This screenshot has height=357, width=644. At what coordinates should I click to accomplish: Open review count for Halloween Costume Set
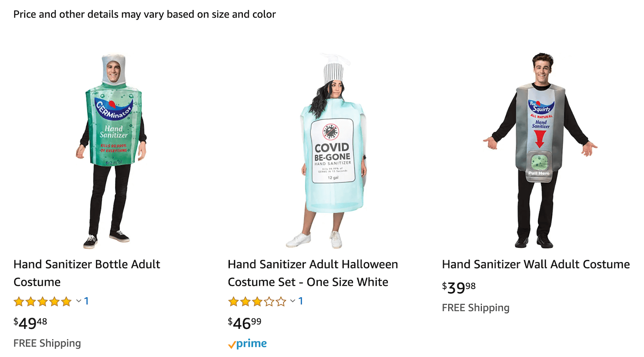point(300,301)
